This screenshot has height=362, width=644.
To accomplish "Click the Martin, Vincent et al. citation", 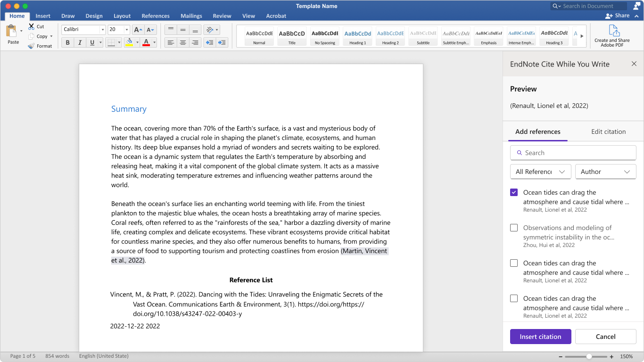I will click(364, 251).
